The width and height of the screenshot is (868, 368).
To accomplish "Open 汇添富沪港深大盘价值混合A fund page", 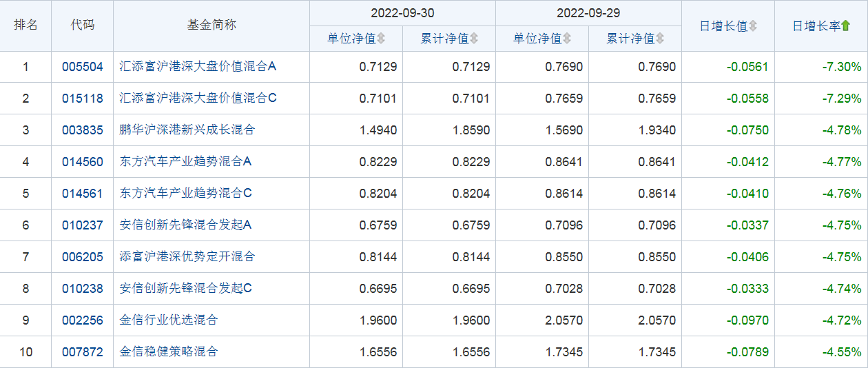I will pyautogui.click(x=198, y=67).
